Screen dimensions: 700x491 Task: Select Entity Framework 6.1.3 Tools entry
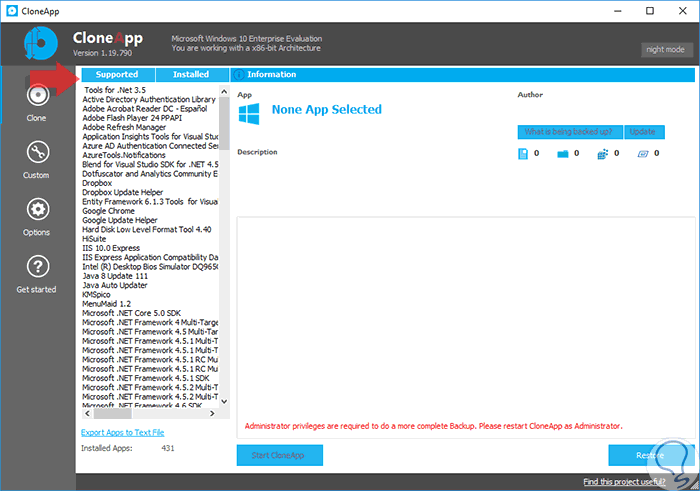pos(150,202)
